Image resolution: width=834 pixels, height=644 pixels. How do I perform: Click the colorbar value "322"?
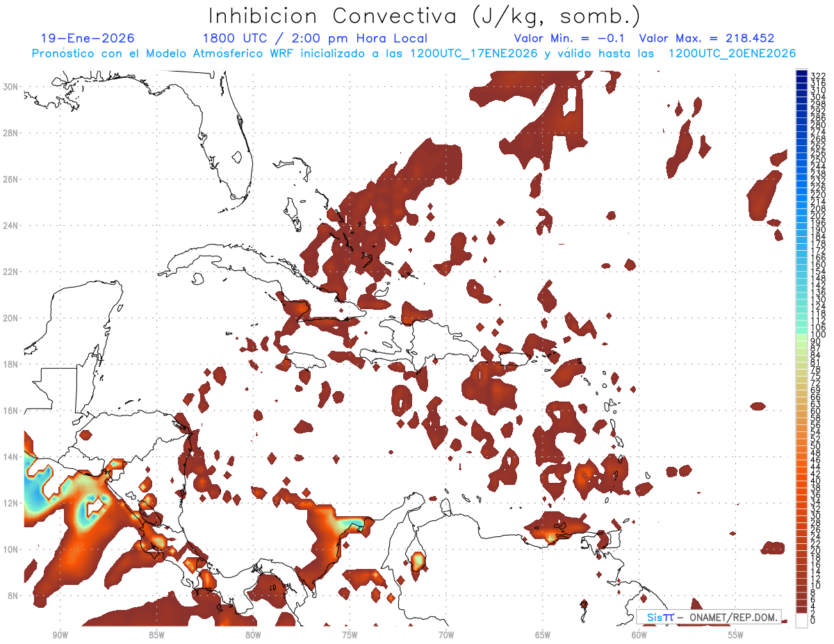click(817, 76)
